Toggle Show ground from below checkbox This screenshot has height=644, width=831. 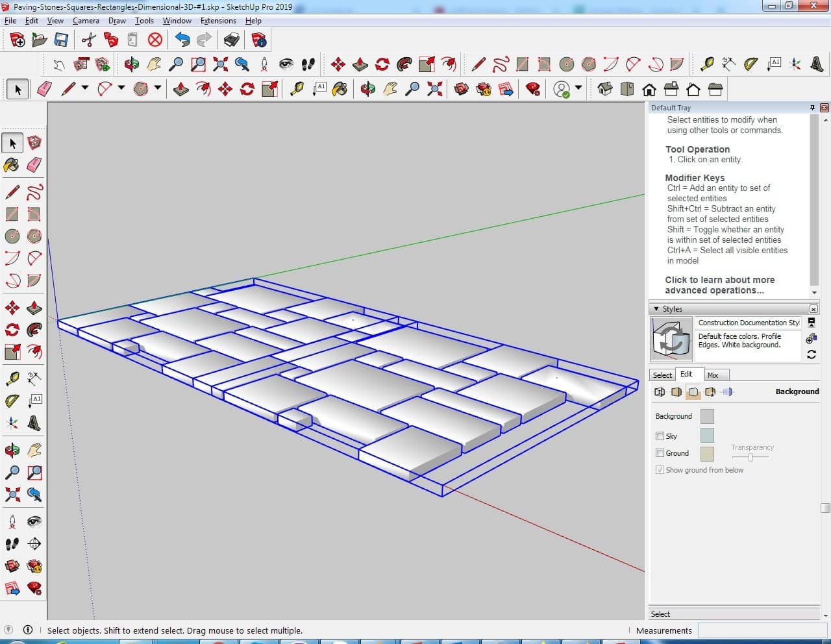click(660, 470)
